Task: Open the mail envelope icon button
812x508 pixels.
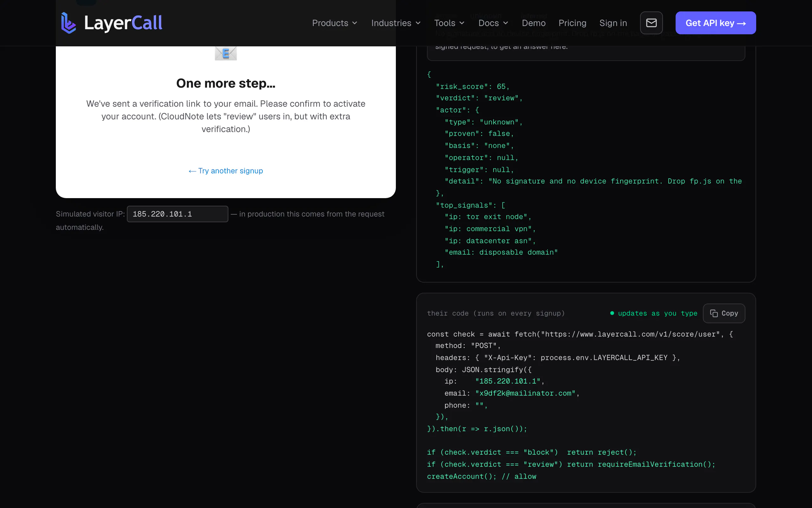Action: (651, 23)
